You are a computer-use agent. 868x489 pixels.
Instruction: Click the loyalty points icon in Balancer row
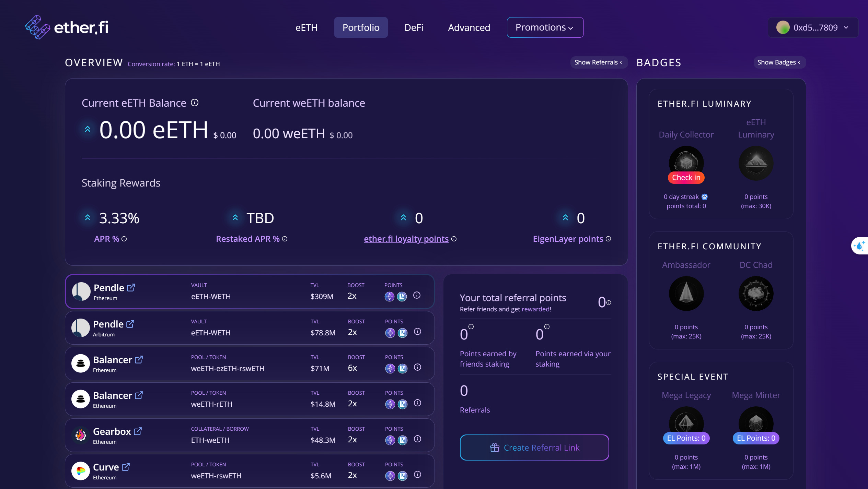pos(390,368)
